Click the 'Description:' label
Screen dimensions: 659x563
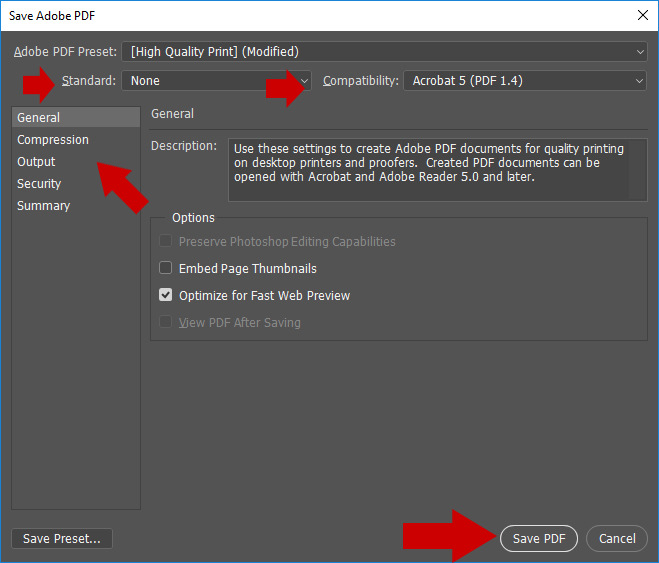[184, 146]
